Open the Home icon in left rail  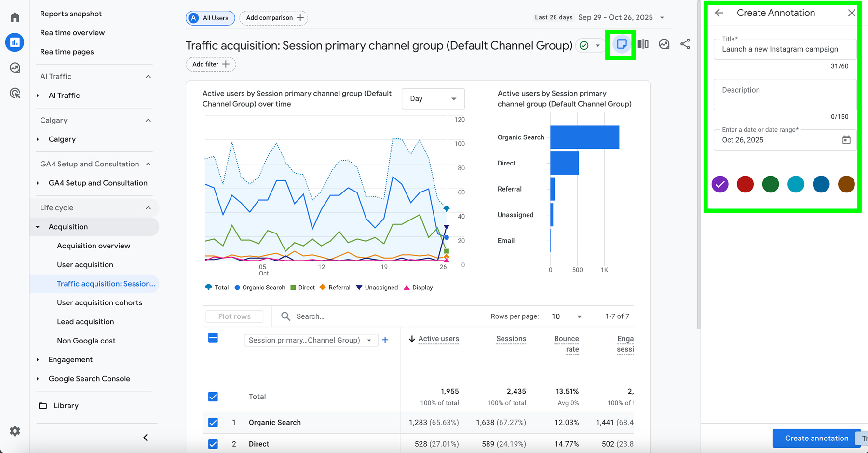coord(14,16)
